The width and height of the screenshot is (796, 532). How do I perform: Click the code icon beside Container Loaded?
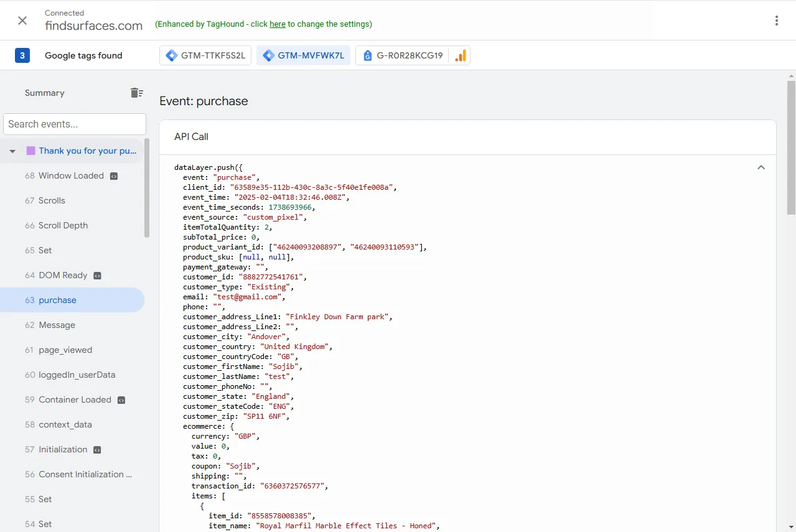click(121, 400)
